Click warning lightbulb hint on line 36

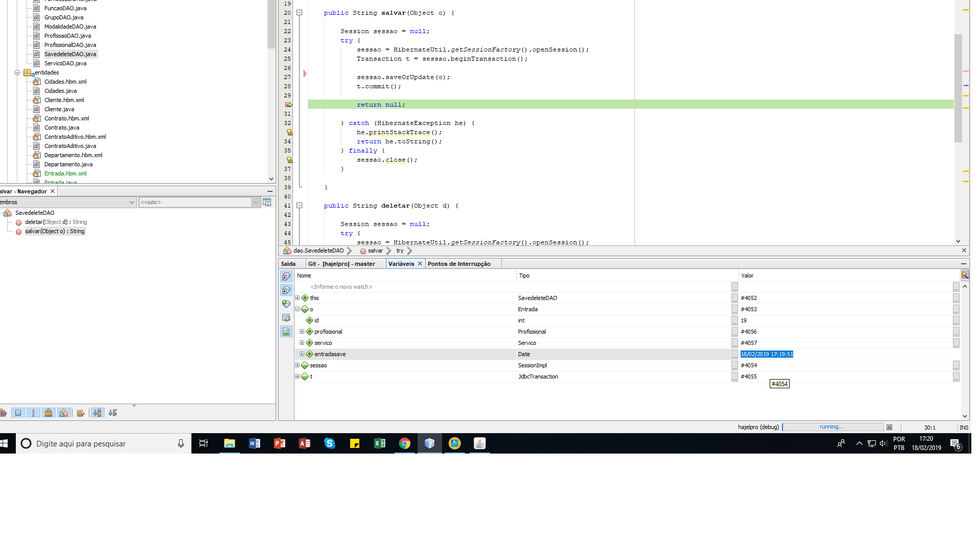tap(289, 160)
